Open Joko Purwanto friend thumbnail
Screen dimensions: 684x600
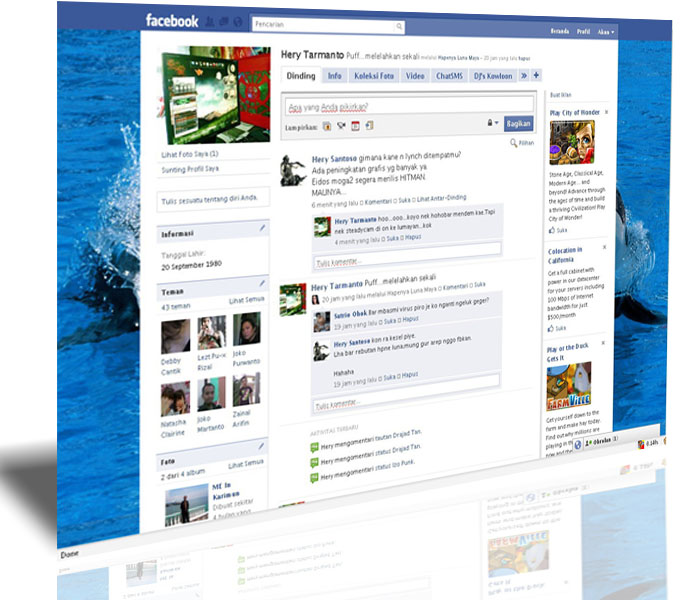click(x=246, y=329)
